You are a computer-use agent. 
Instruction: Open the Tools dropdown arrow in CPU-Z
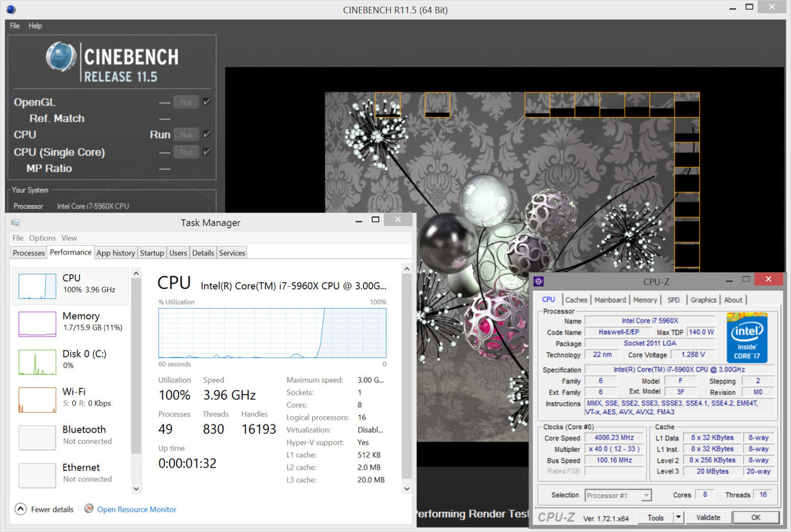tap(679, 517)
